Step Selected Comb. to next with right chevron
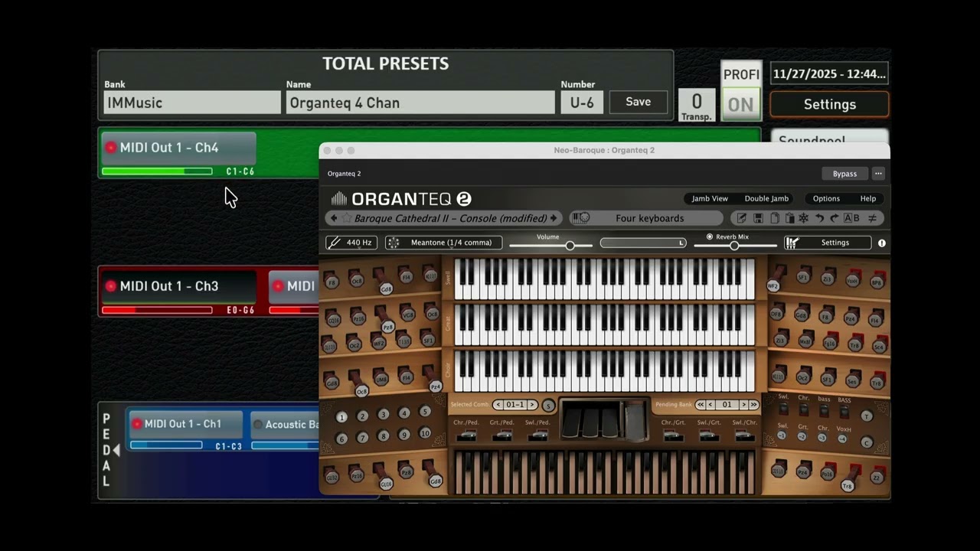The width and height of the screenshot is (980, 551). pos(532,405)
